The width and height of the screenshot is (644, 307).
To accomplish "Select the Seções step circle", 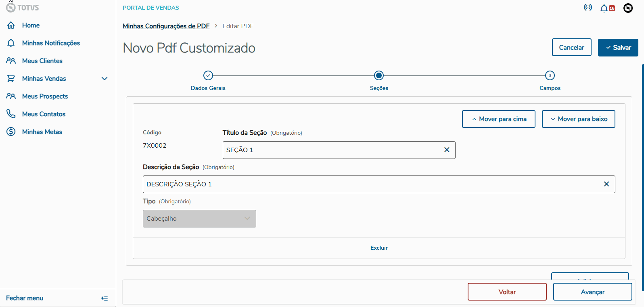I will pyautogui.click(x=379, y=75).
